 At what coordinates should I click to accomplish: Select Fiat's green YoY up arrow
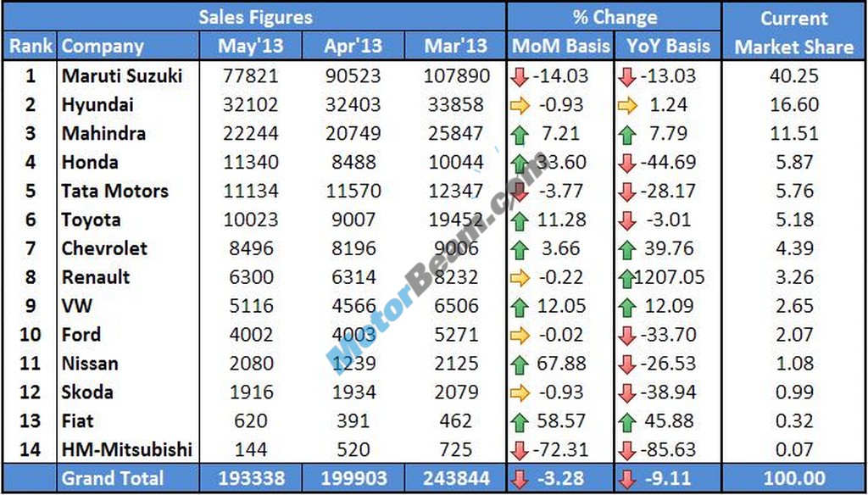click(627, 422)
